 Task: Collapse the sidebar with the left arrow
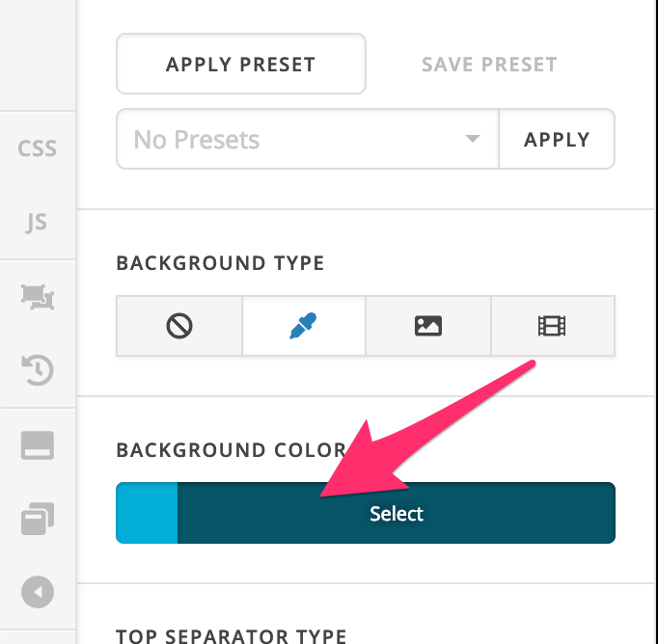[x=38, y=592]
